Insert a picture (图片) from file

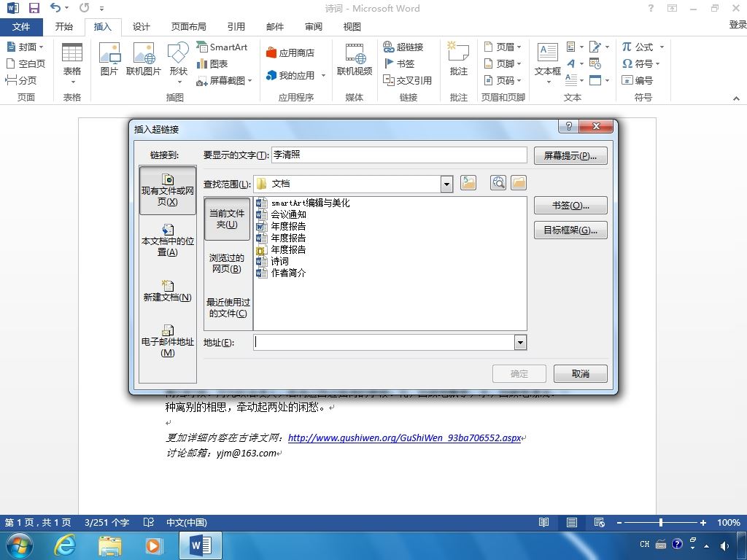tap(109, 59)
